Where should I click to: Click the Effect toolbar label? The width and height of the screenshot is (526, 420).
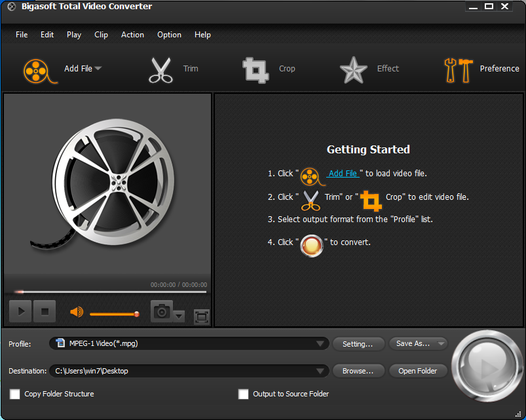coord(388,68)
